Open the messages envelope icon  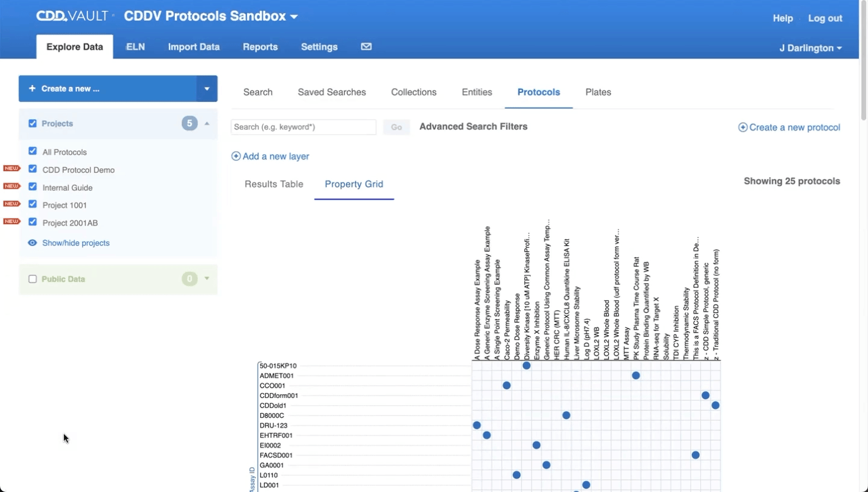click(x=366, y=46)
